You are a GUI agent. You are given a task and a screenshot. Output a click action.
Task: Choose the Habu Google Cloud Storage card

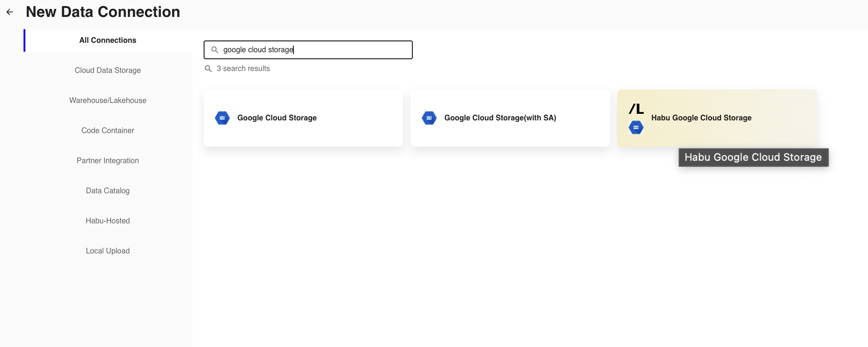click(x=717, y=118)
